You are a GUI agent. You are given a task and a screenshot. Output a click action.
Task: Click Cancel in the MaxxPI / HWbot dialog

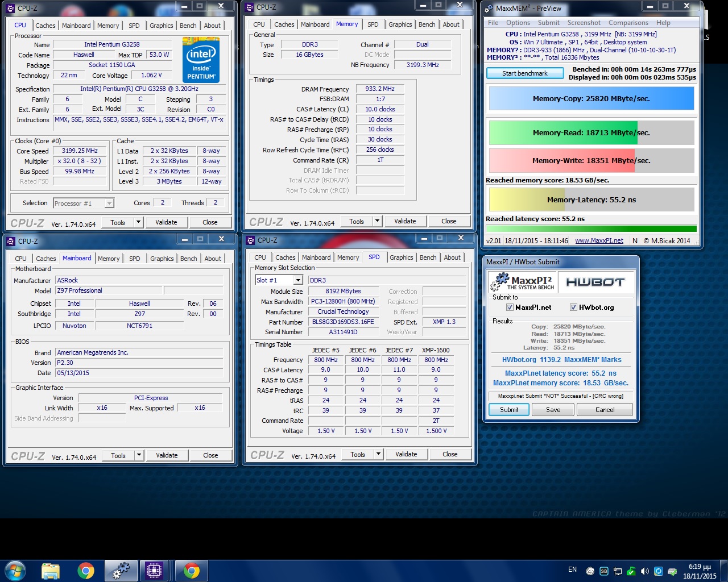click(605, 410)
